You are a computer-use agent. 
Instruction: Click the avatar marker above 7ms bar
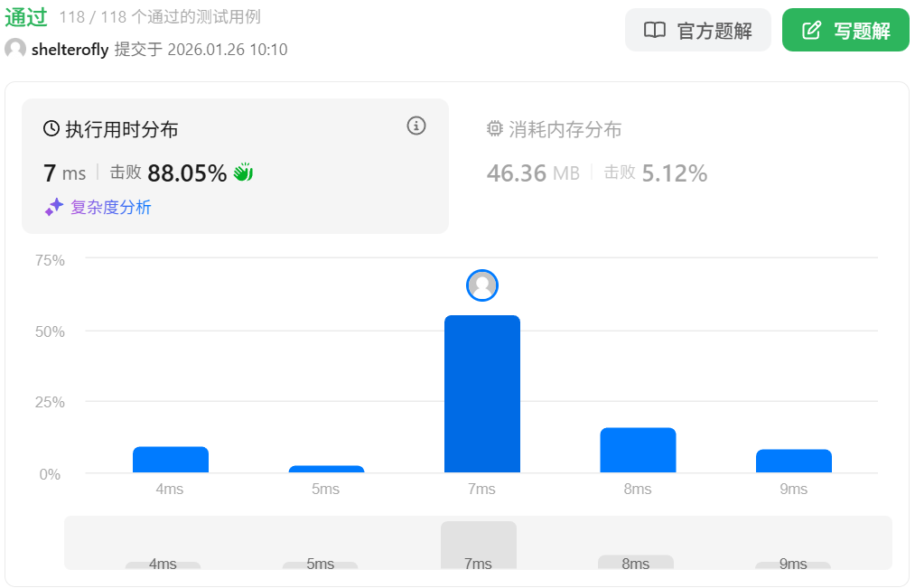click(x=482, y=285)
